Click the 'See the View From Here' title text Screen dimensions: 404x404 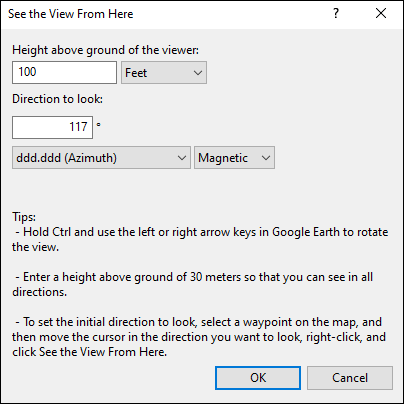pos(71,14)
